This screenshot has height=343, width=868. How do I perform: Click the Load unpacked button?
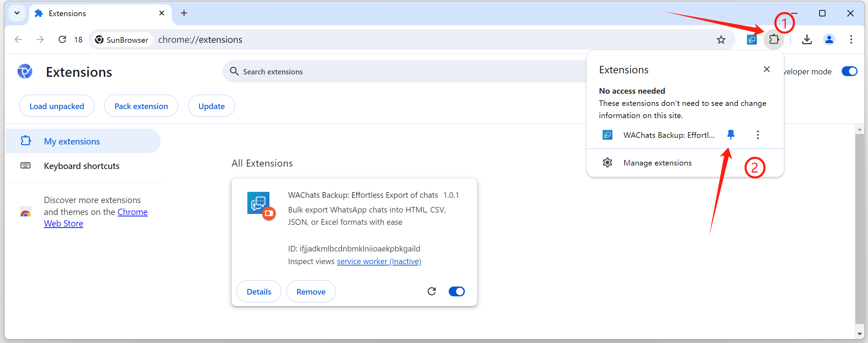[x=57, y=106]
